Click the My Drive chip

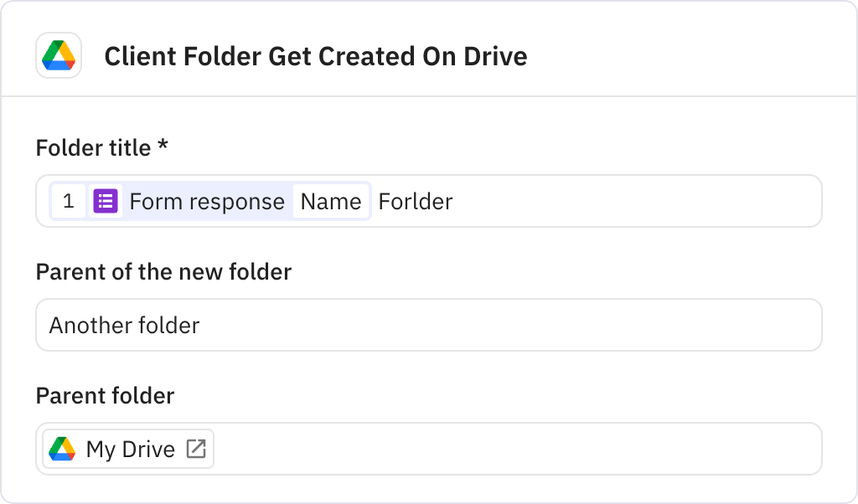click(126, 449)
